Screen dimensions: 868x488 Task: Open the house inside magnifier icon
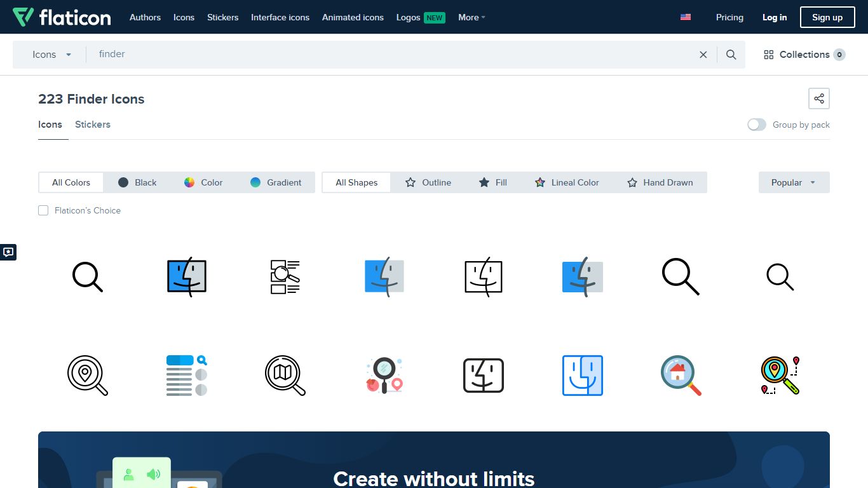pos(681,376)
